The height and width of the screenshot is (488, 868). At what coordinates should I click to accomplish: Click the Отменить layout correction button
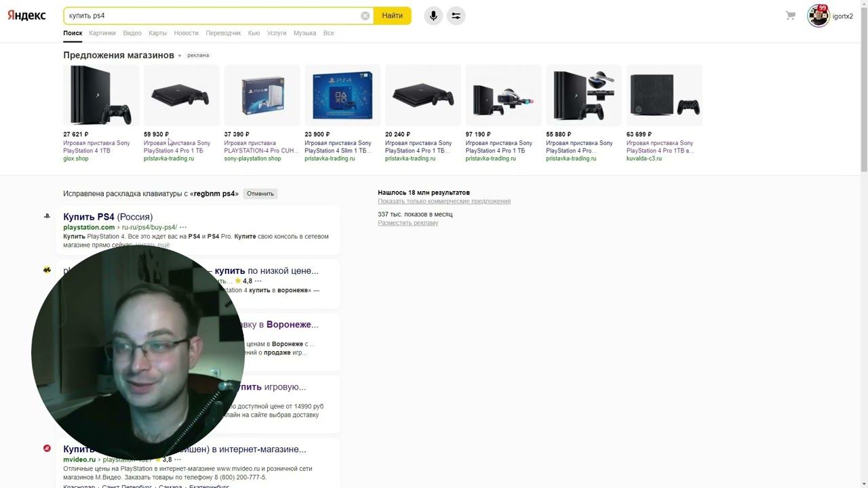(260, 194)
